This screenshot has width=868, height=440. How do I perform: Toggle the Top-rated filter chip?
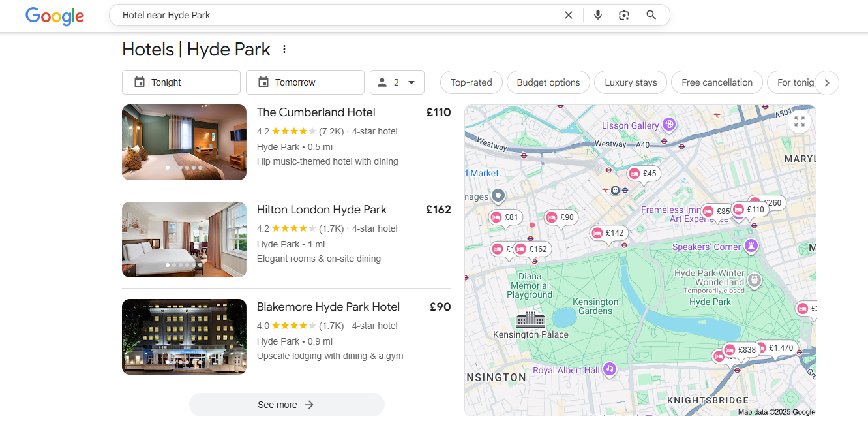coord(471,82)
